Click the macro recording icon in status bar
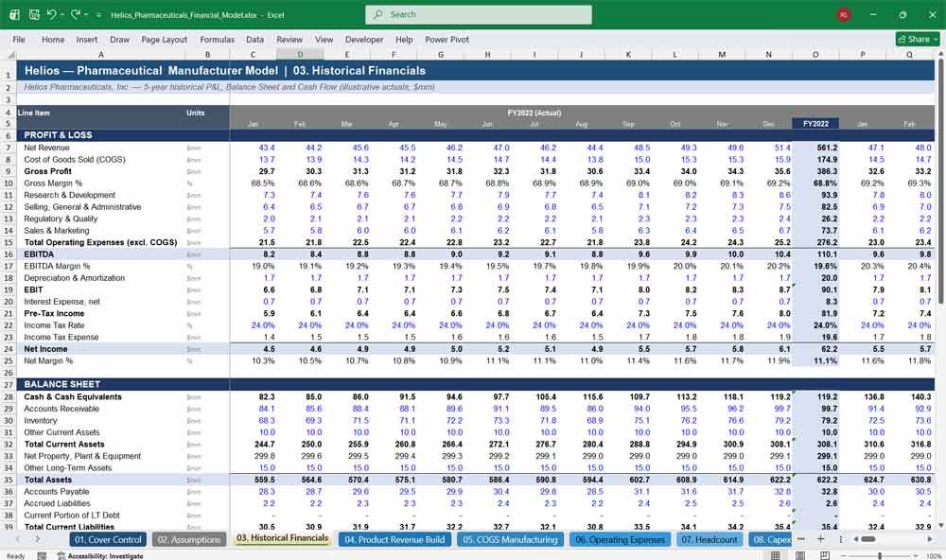 (x=42, y=556)
